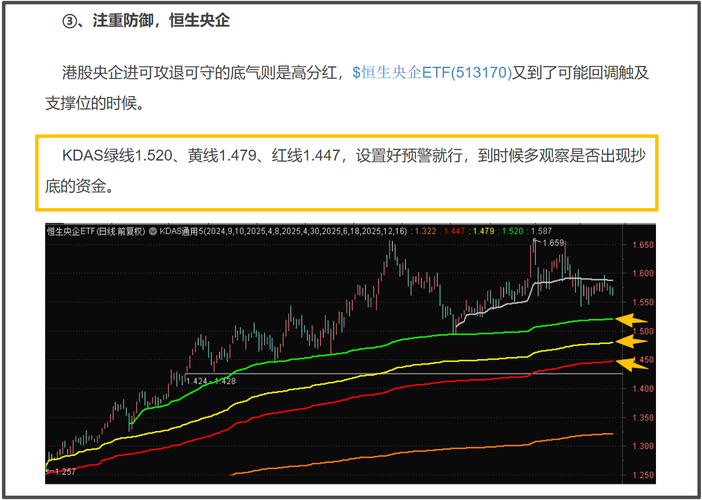Viewport: 702px width, 500px height.
Task: Click the 1.650 price axis label
Action: pyautogui.click(x=643, y=245)
